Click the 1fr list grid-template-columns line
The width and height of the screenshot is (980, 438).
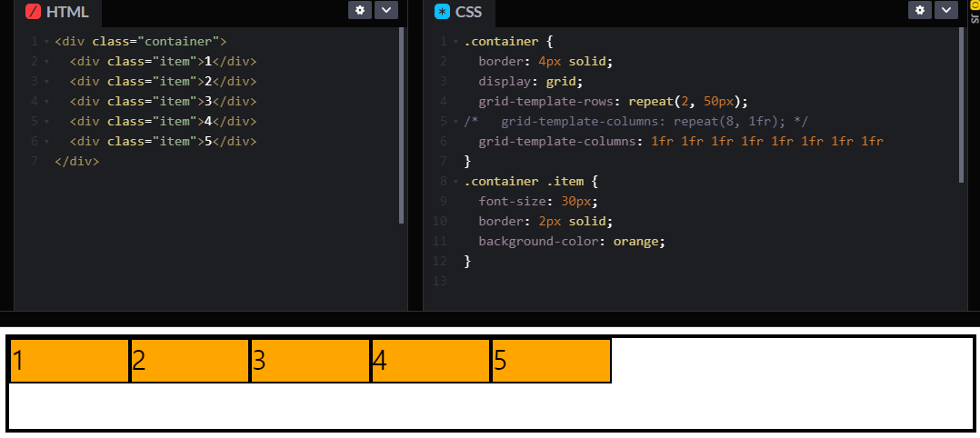tap(681, 141)
